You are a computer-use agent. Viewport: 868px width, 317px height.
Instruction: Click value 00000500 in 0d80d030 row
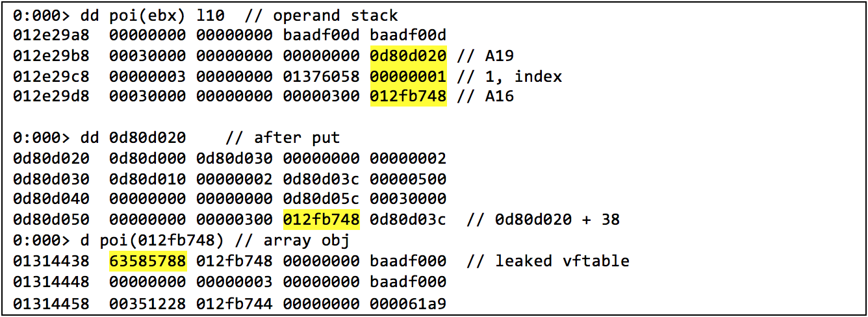click(408, 179)
